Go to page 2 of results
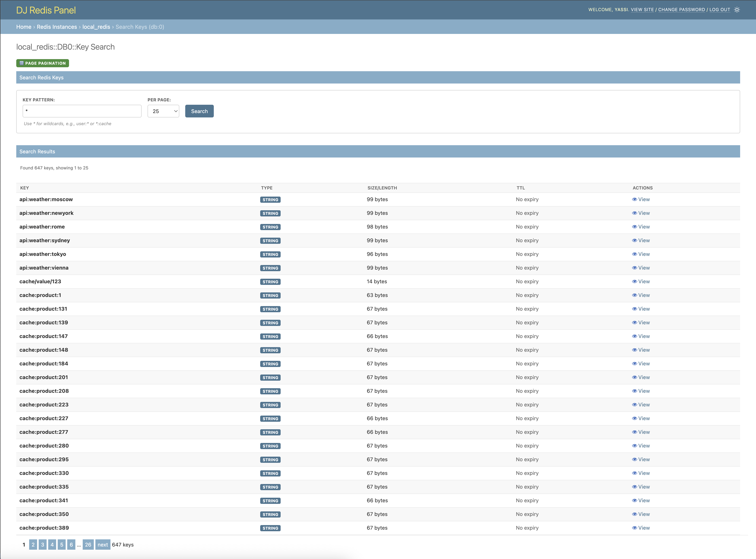Viewport: 756px width, 559px height. tap(33, 545)
